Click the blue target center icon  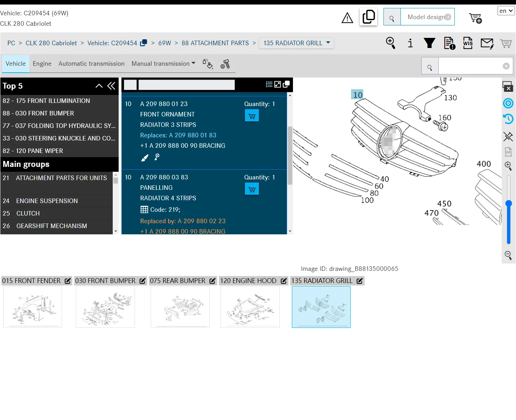[x=508, y=103]
